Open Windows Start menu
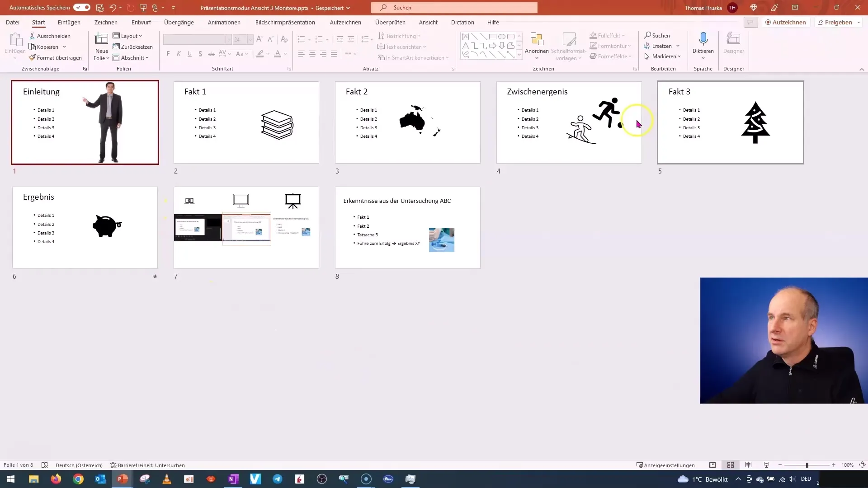This screenshot has height=488, width=868. point(11,479)
